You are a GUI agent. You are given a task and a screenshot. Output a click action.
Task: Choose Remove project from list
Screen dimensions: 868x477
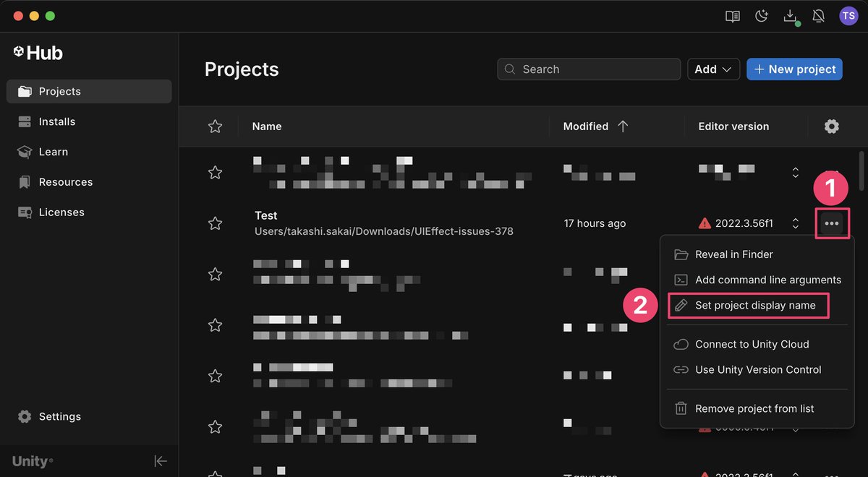click(x=757, y=408)
